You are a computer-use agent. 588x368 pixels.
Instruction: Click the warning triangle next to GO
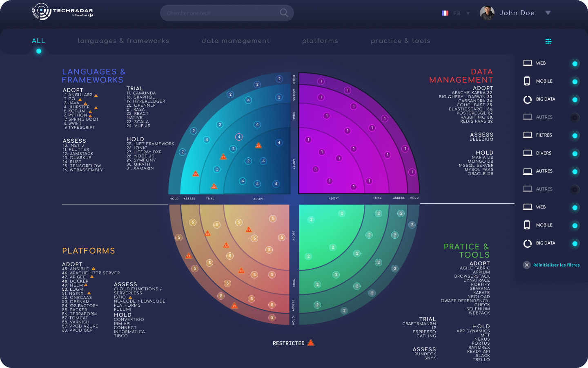pyautogui.click(x=80, y=99)
